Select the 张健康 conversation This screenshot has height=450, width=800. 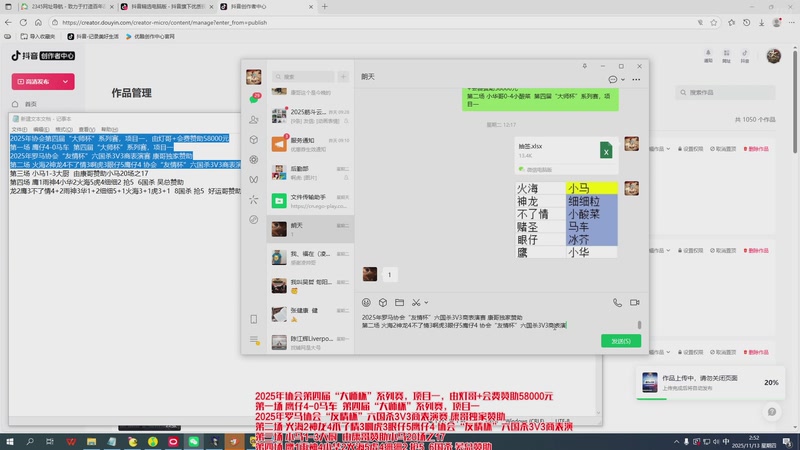click(310, 314)
